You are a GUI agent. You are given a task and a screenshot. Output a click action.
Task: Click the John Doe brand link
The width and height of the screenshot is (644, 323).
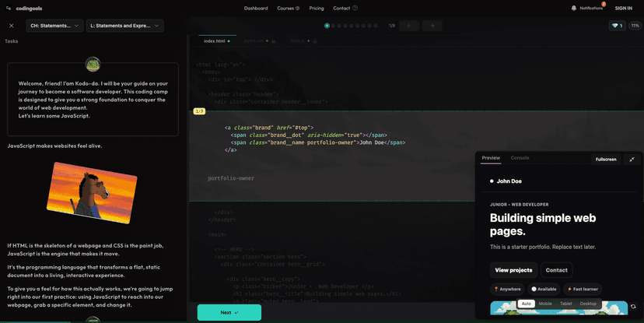pos(506,181)
